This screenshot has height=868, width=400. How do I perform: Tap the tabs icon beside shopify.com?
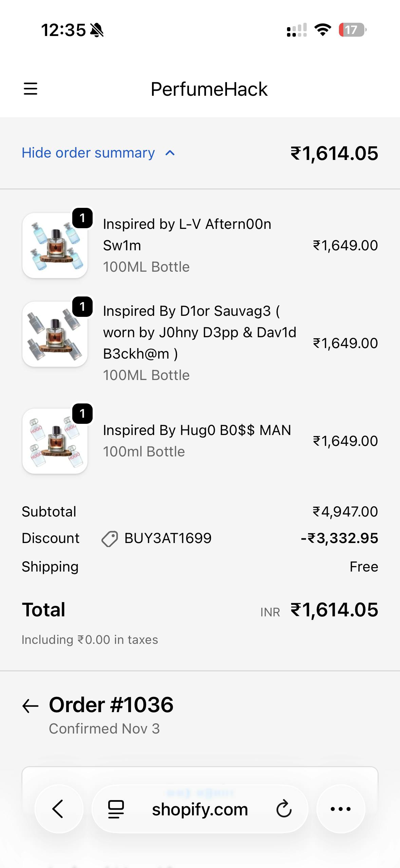[116, 809]
